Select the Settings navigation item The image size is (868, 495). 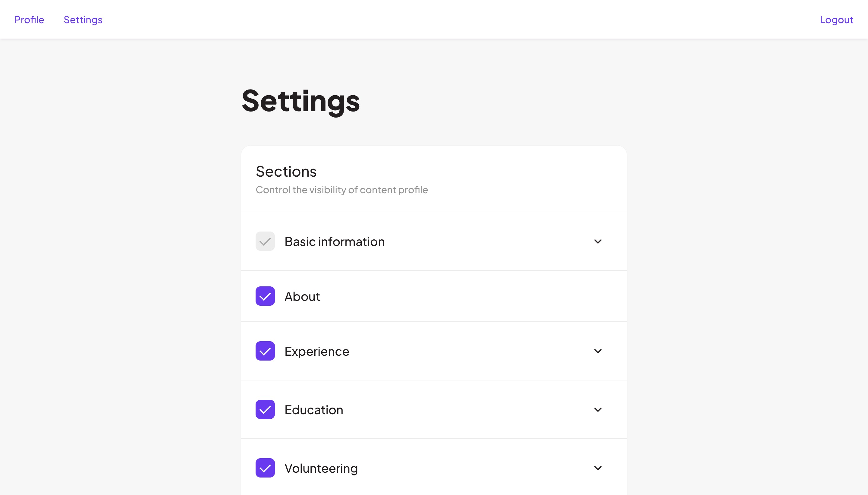(x=83, y=19)
